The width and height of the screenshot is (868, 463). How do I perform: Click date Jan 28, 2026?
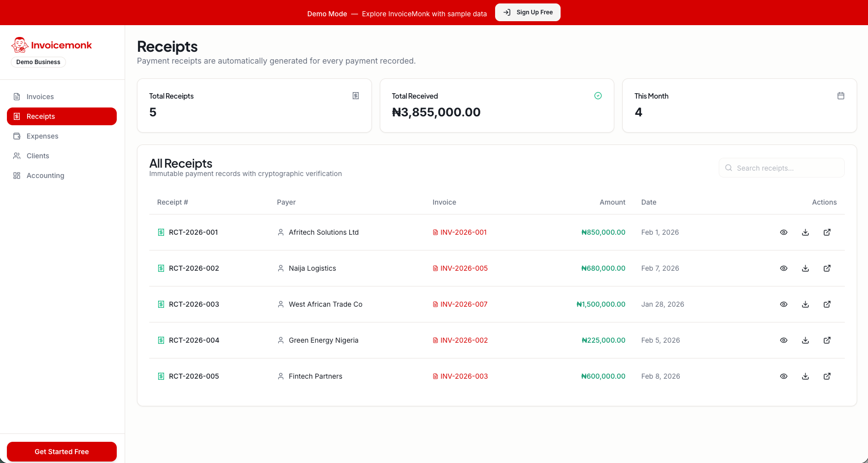point(663,304)
